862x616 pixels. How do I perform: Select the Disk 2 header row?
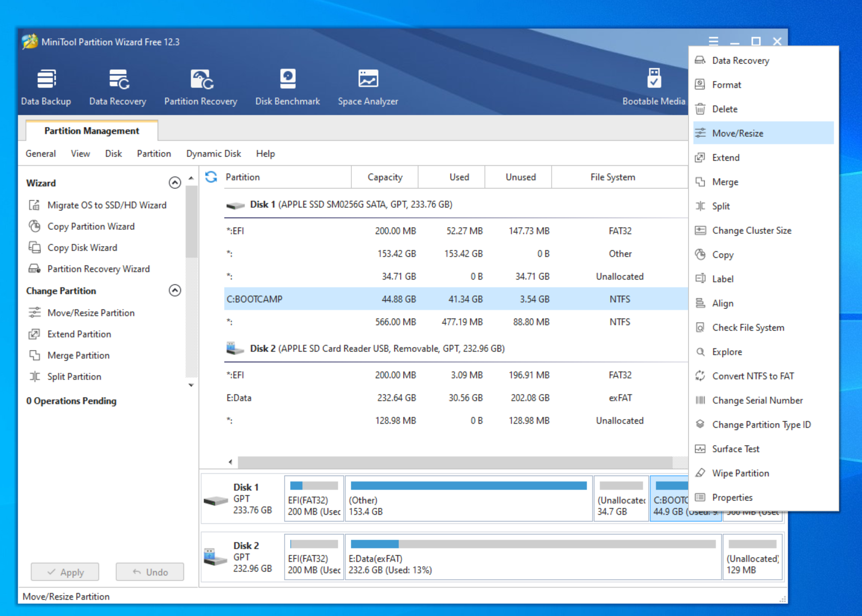pyautogui.click(x=456, y=349)
